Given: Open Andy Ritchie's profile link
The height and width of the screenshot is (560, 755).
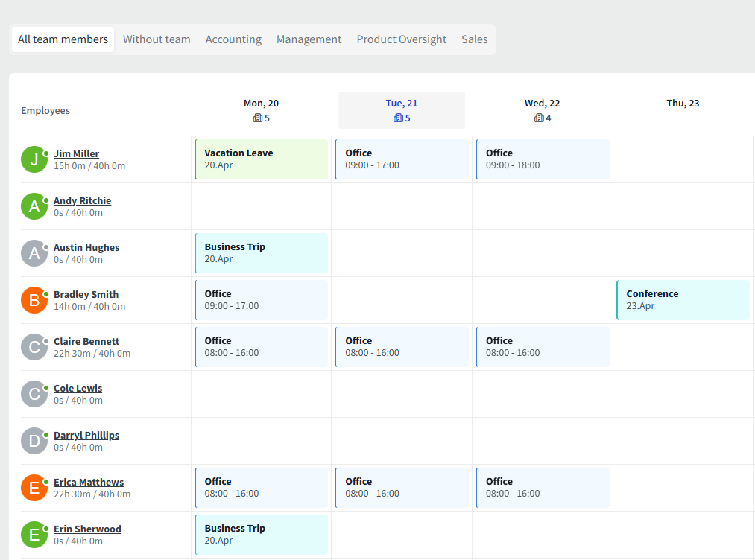Looking at the screenshot, I should coord(82,201).
